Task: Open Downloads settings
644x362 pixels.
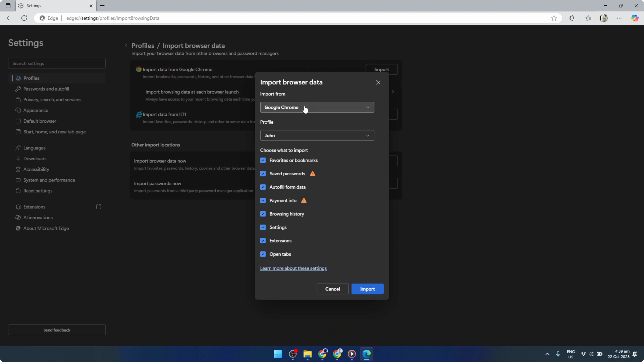Action: click(x=57, y=159)
